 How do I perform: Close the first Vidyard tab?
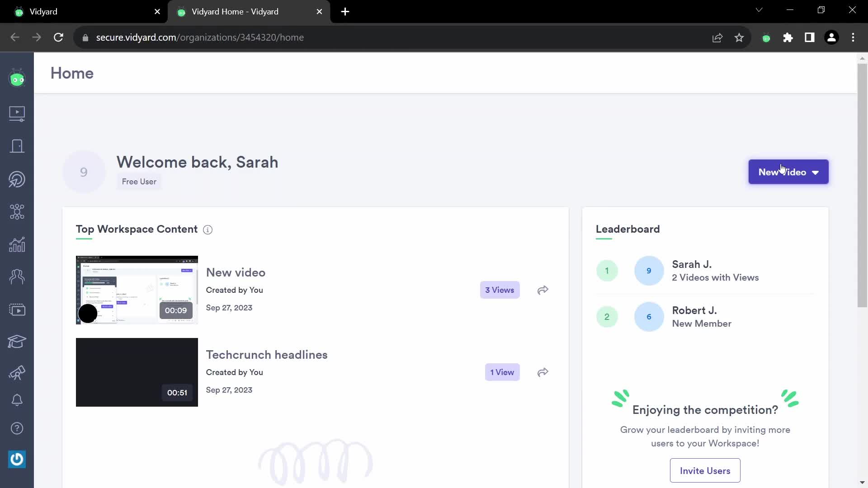pos(157,12)
